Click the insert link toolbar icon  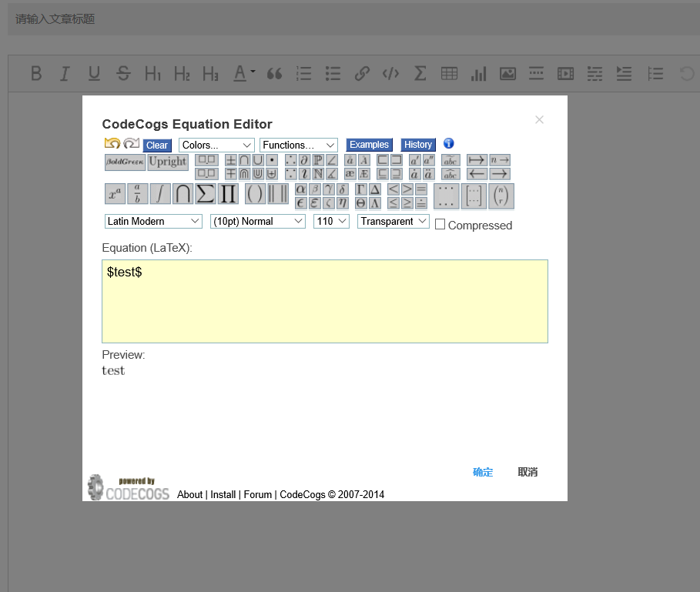[x=362, y=73]
